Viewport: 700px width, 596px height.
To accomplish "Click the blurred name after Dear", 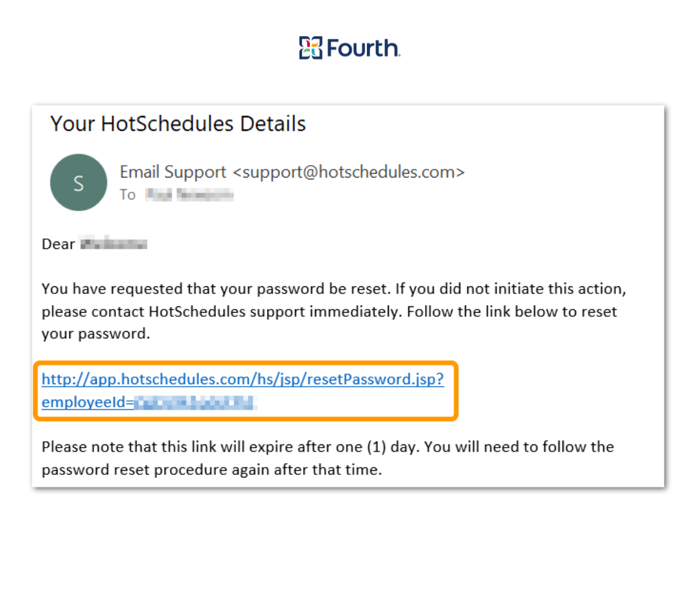I will click(x=114, y=244).
